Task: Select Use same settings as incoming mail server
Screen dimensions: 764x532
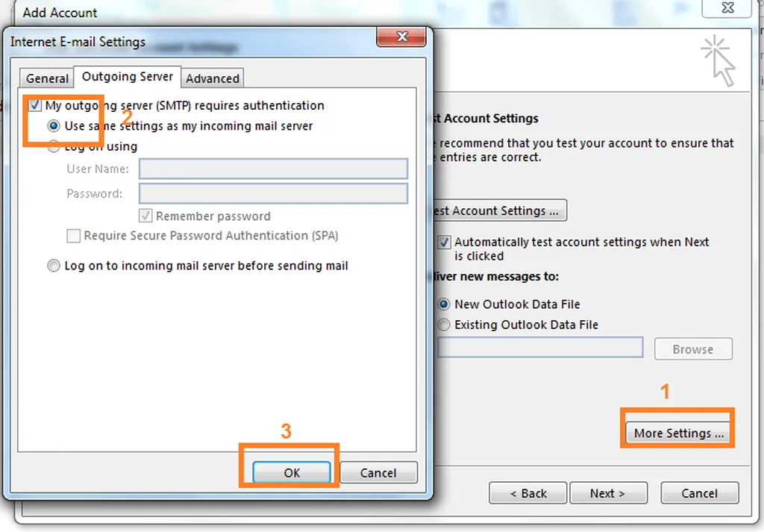Action: tap(54, 126)
